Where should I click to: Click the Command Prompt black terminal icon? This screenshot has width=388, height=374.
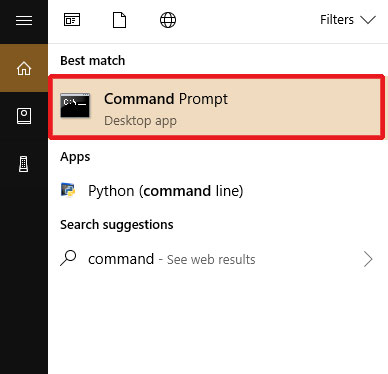[x=75, y=105]
